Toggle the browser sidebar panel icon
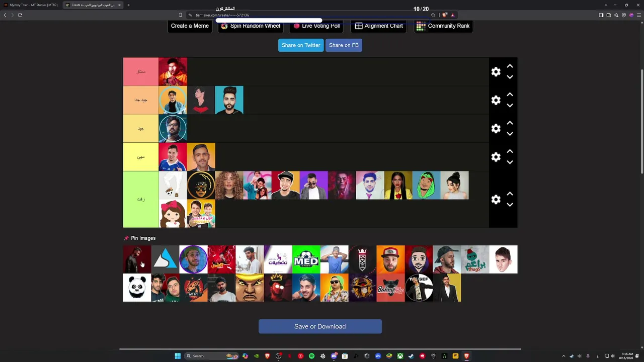Screen dimensions: 644x362 tap(601, 15)
